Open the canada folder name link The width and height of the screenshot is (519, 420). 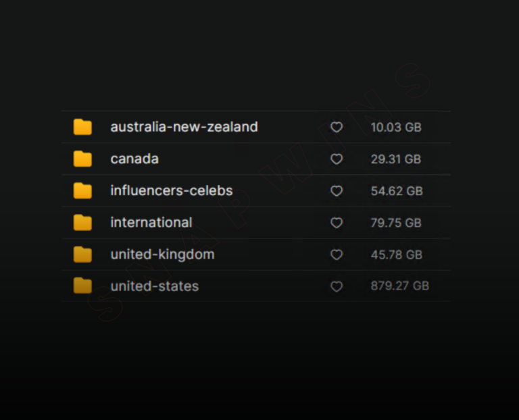tap(134, 159)
